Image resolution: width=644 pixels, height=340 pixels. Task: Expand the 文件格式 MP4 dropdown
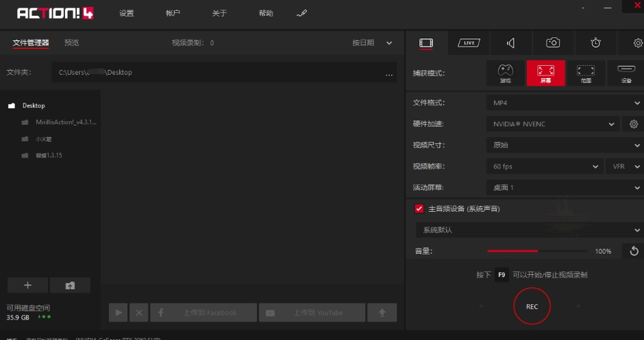coord(565,103)
